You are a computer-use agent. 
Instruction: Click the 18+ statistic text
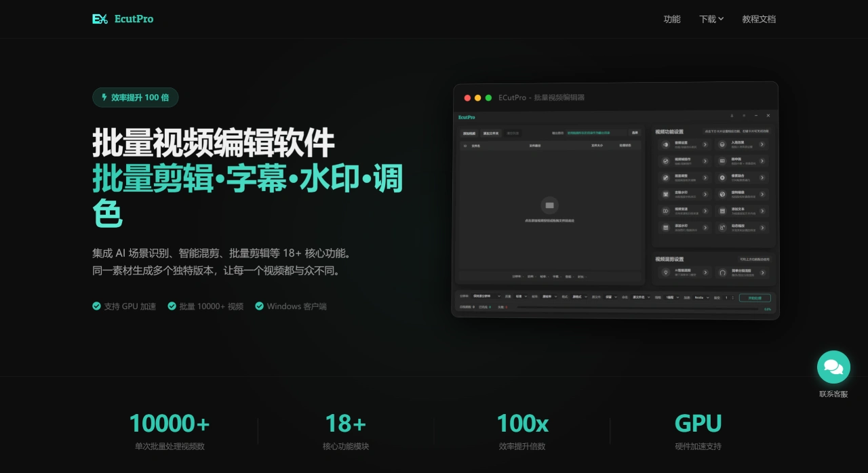point(346,424)
